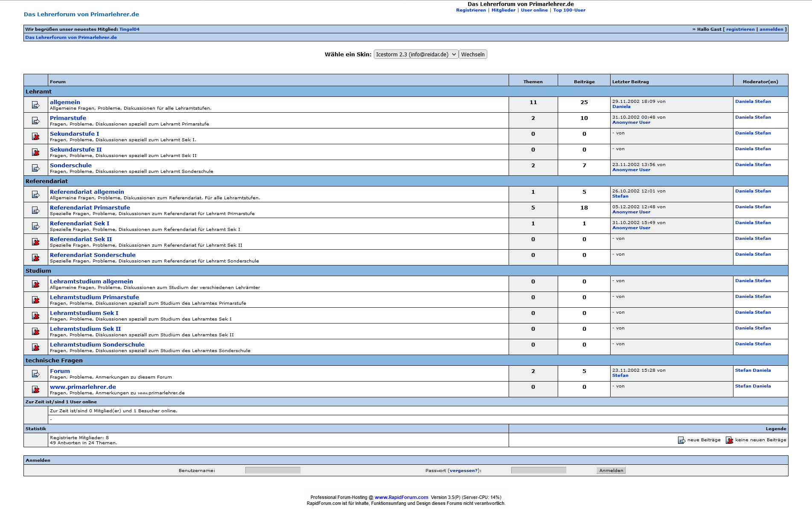Click the icon next to the www.primarlehrer.de forum
Image resolution: width=812 pixels, height=510 pixels.
(36, 390)
